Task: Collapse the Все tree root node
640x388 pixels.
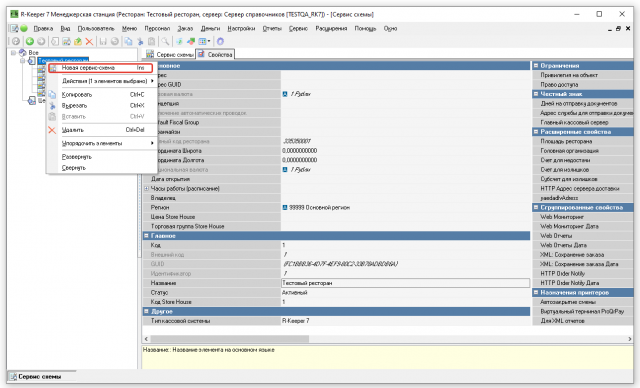Action: coord(13,53)
